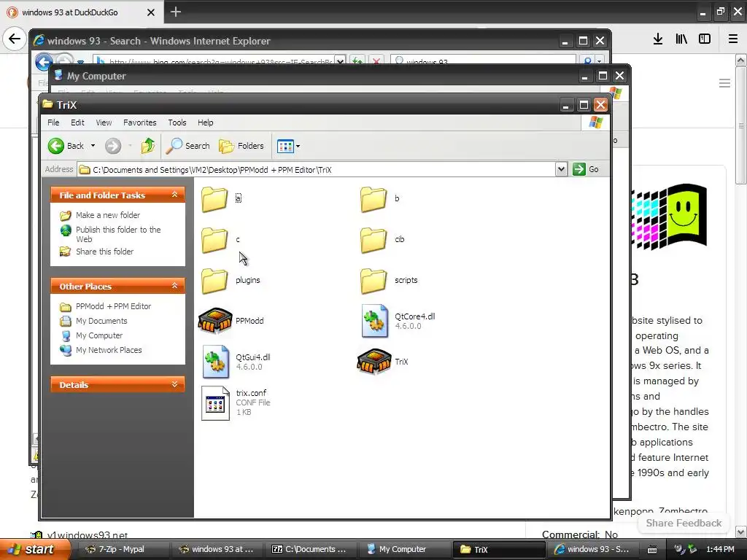Open the folder named c
Viewport: 747px width, 560px height.
click(214, 239)
